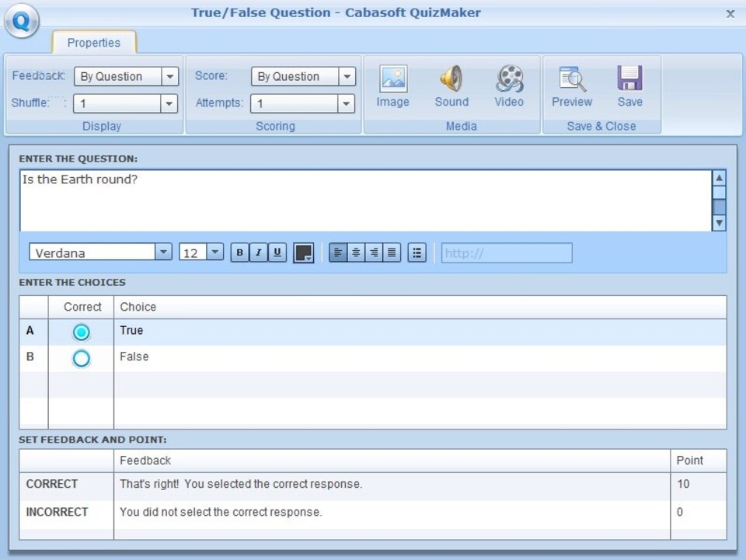Screen dimensions: 746x560
Task: Attach a Video to the question
Action: coord(509,85)
